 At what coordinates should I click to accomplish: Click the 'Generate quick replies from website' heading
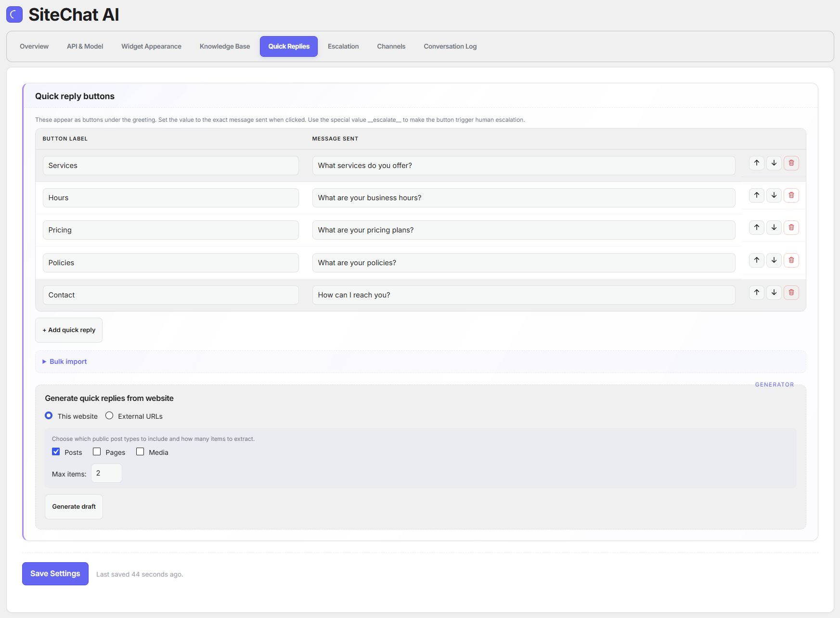click(109, 399)
